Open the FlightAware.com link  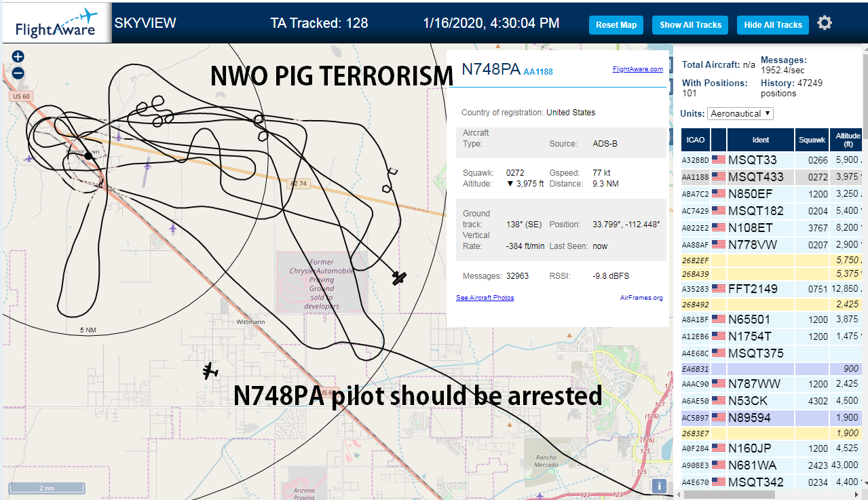pos(637,69)
